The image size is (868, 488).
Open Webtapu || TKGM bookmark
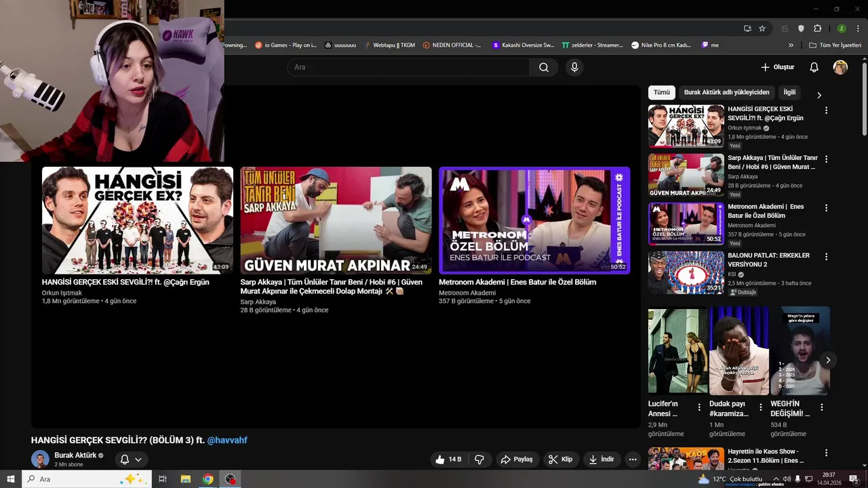point(388,45)
